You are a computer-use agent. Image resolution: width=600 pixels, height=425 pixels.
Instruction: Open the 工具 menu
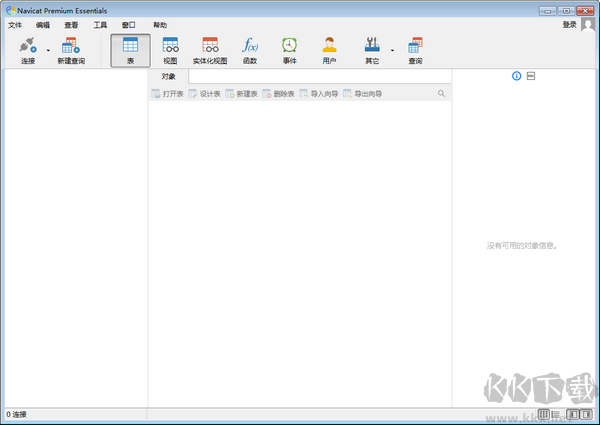click(100, 25)
